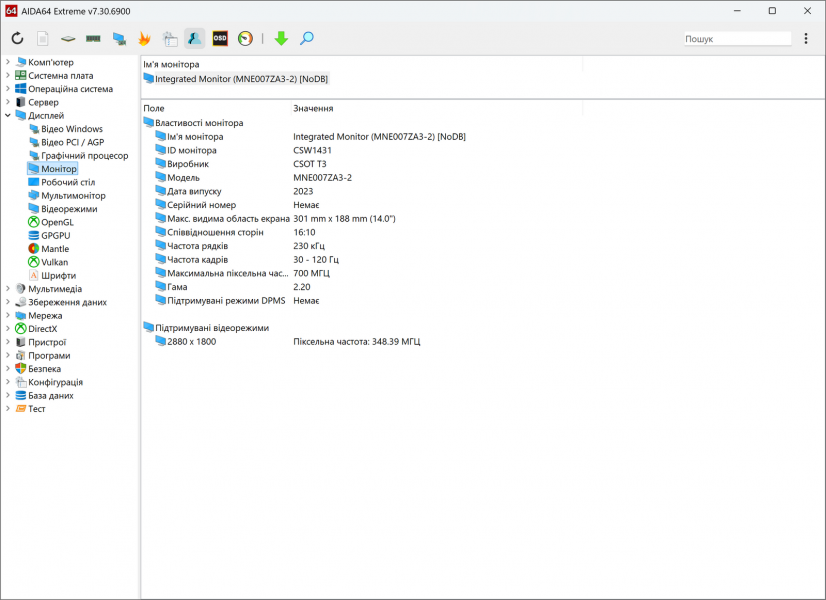Expand the Комп'ютер tree node
This screenshot has width=826, height=600.
pos(8,62)
